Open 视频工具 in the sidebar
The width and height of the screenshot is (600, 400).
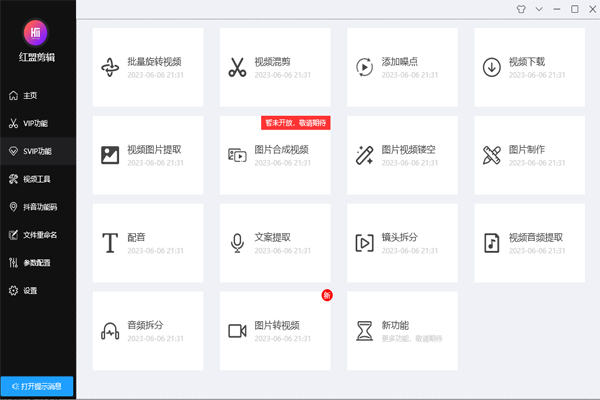point(36,179)
